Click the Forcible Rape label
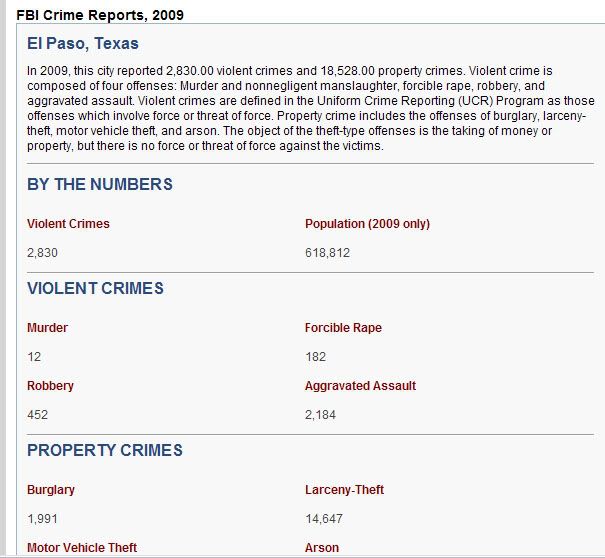The image size is (605, 558). (343, 328)
